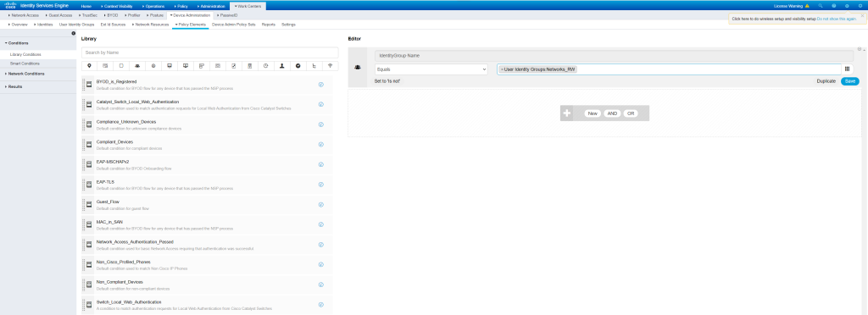The width and height of the screenshot is (868, 315).
Task: Click the Cisco logo
Action: point(9,6)
